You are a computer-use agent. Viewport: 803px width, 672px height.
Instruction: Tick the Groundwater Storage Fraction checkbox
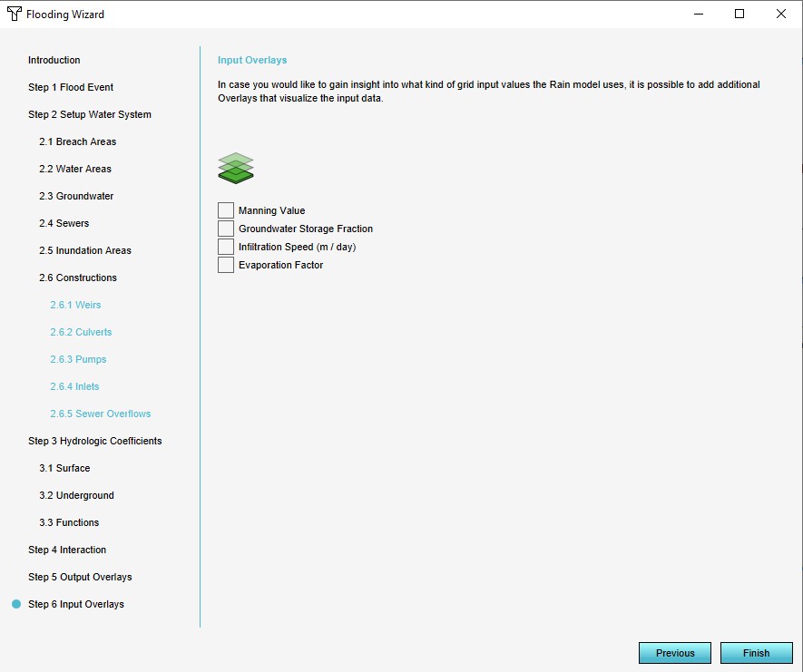(226, 229)
